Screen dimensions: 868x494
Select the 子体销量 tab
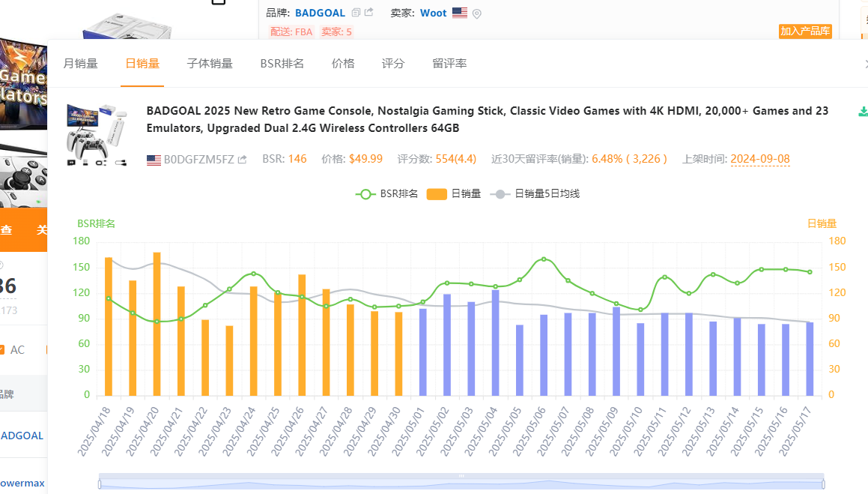click(x=210, y=64)
